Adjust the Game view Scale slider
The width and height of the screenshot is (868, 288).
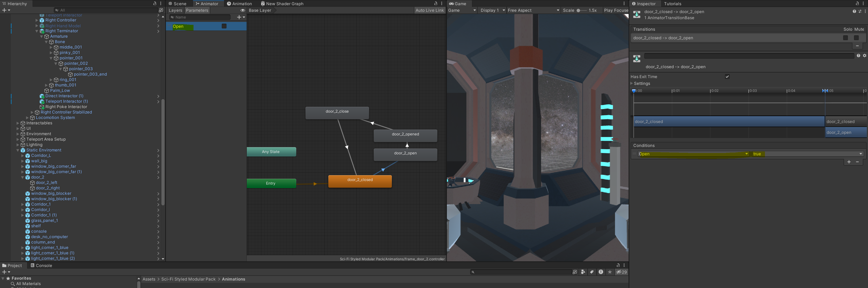point(578,10)
